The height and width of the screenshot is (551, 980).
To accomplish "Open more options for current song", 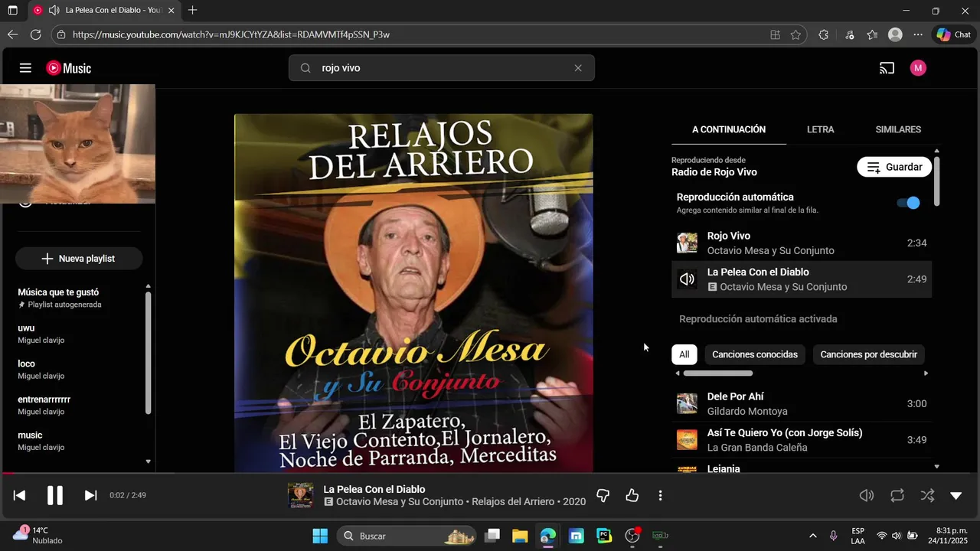I will pos(660,495).
